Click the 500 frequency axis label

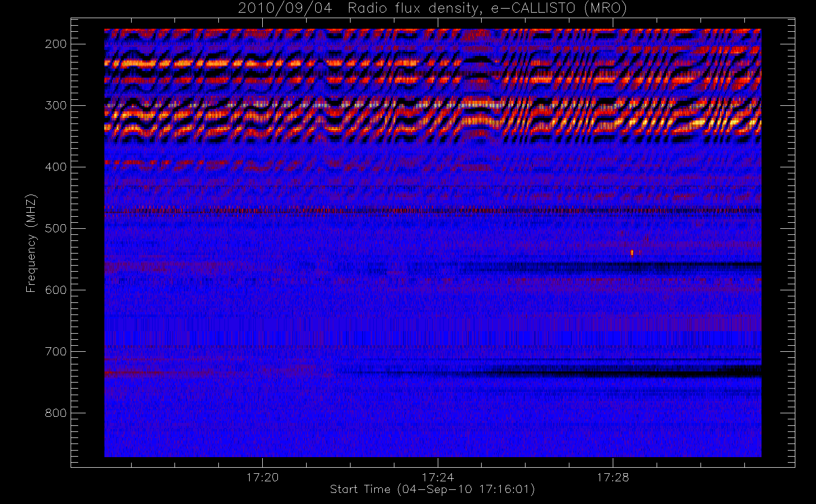pyautogui.click(x=56, y=229)
